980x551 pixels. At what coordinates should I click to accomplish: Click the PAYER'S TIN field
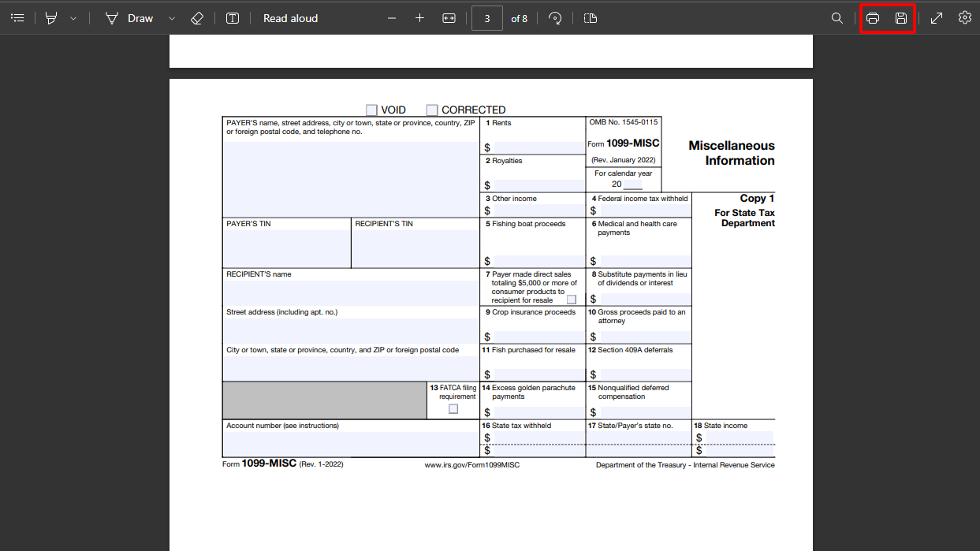(x=286, y=248)
